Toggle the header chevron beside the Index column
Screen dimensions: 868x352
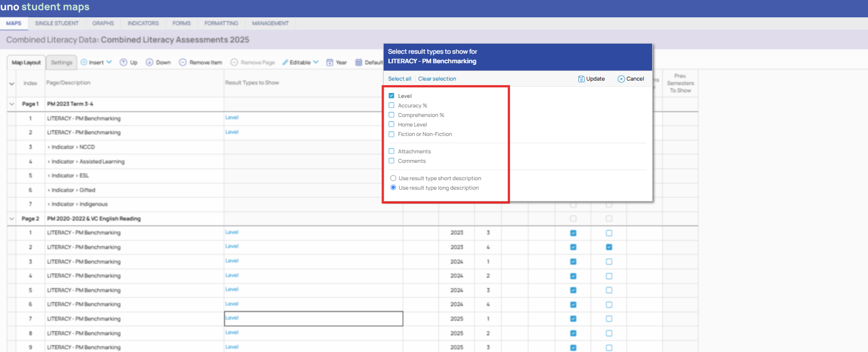pos(12,83)
